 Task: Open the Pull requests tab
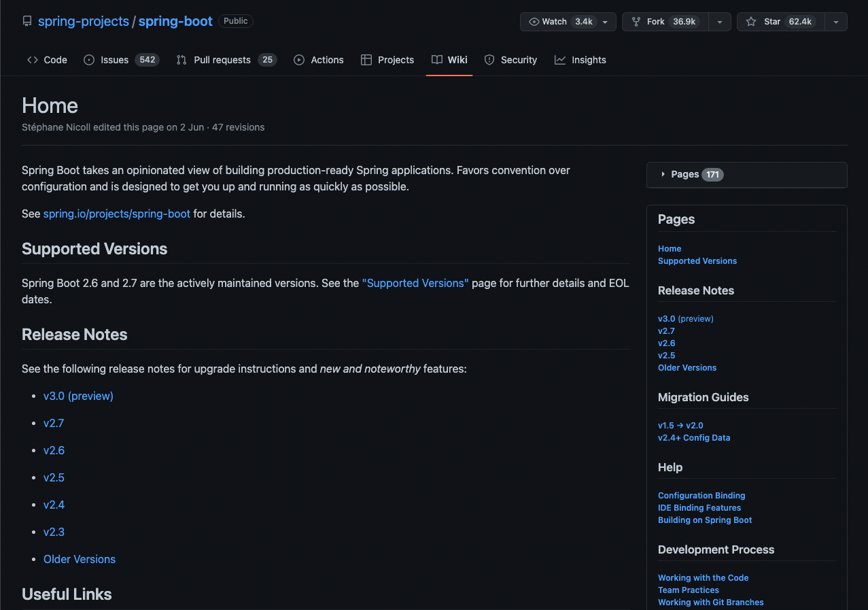tap(226, 60)
